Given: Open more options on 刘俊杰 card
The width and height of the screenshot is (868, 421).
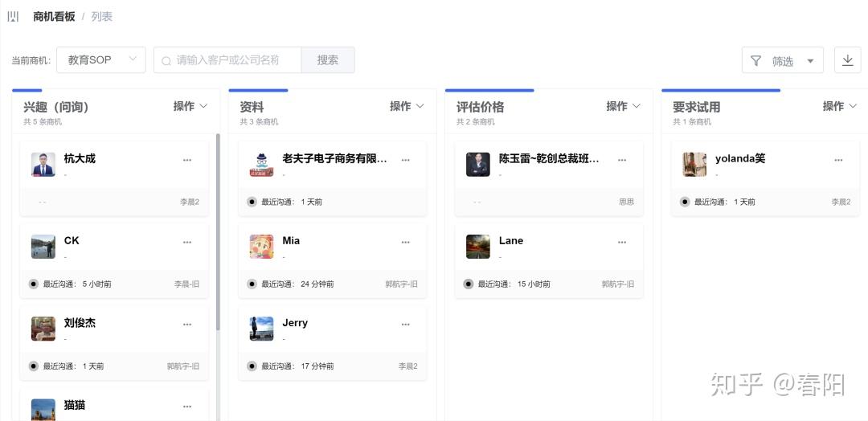Looking at the screenshot, I should [187, 325].
